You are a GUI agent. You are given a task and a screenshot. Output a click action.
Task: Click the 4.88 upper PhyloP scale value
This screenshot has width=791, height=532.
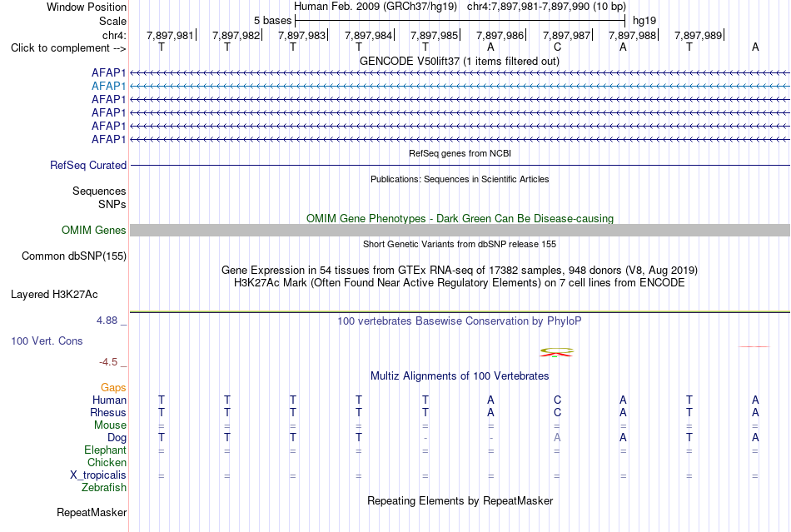(107, 321)
